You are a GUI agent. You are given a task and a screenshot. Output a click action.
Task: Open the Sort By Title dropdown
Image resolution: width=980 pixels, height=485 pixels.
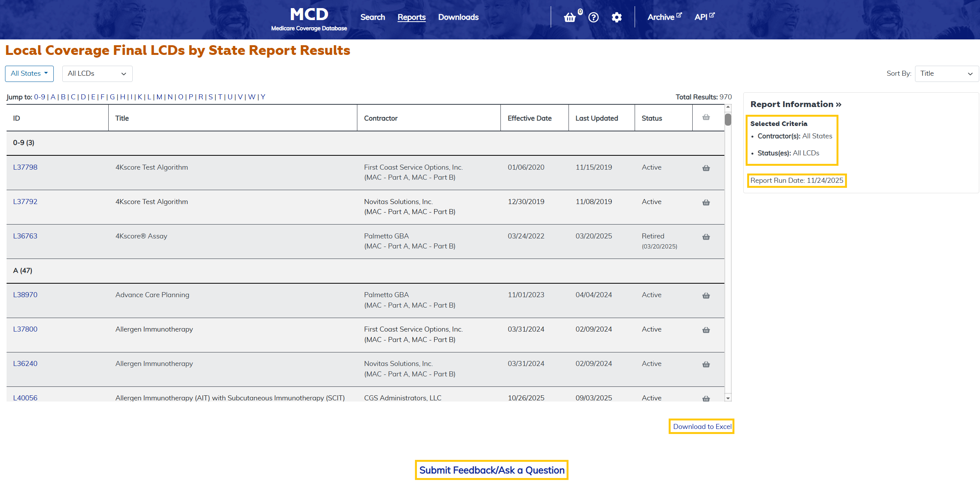pyautogui.click(x=946, y=73)
